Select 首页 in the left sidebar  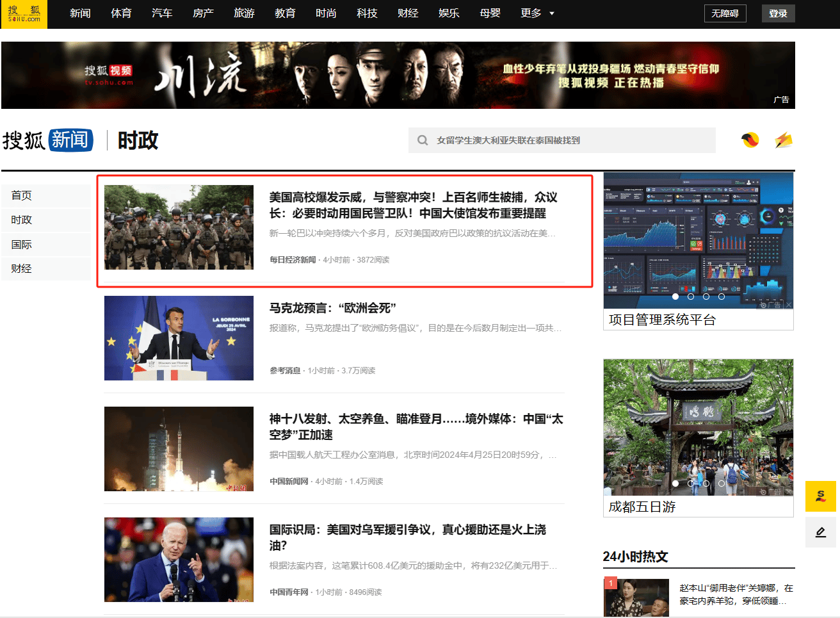coord(46,195)
